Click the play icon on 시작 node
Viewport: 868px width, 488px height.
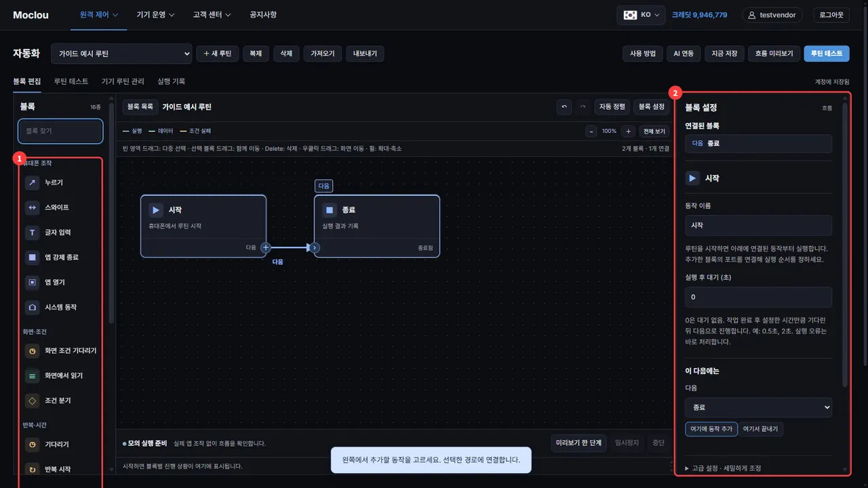[156, 210]
